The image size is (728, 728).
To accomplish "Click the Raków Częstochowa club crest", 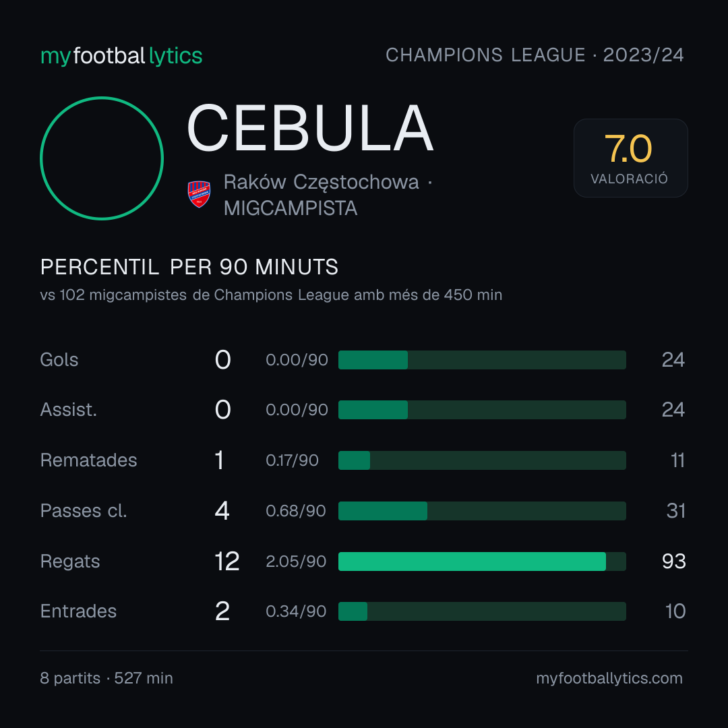I will (x=199, y=194).
